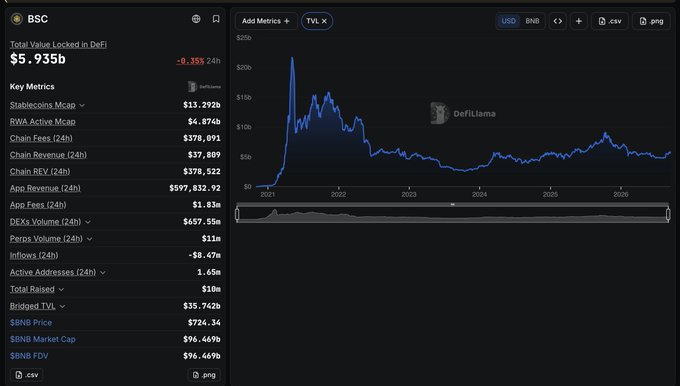Click the -0.35% 24h change value
Screen dimensions: 680x386
point(190,61)
